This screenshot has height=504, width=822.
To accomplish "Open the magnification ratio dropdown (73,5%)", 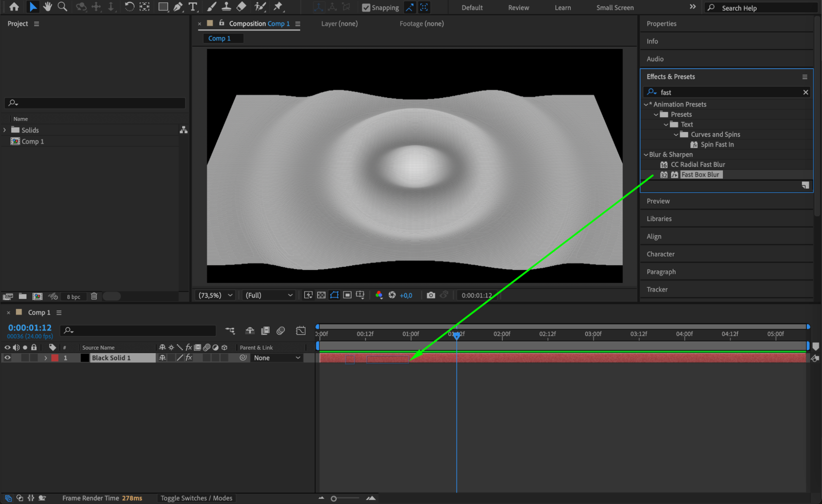I will click(215, 295).
